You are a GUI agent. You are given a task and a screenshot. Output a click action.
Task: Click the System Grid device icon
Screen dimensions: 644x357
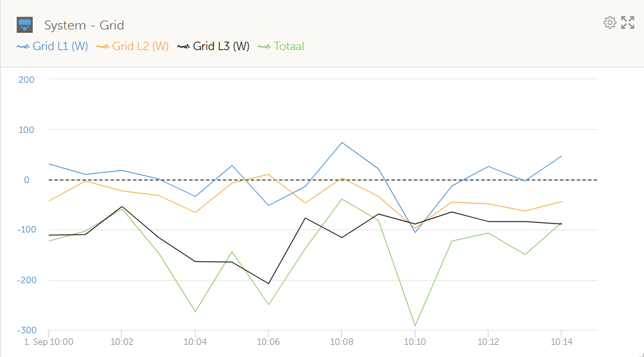click(x=24, y=25)
